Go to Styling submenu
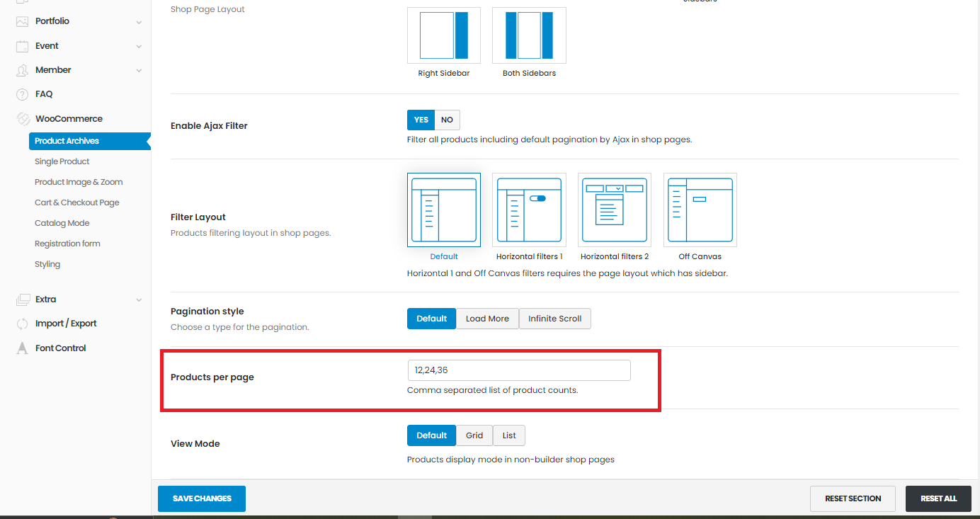Viewport: 980px width, 519px height. [47, 264]
